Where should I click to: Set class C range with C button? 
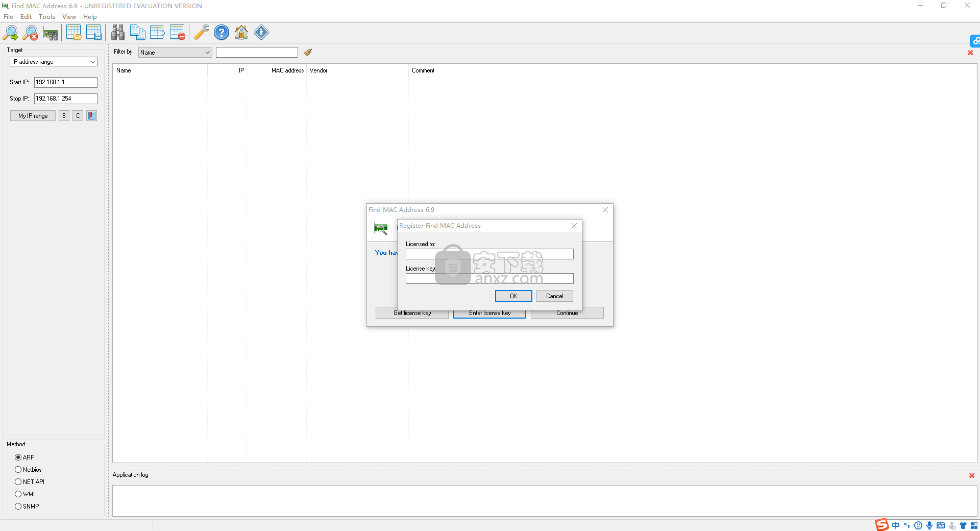tap(78, 116)
